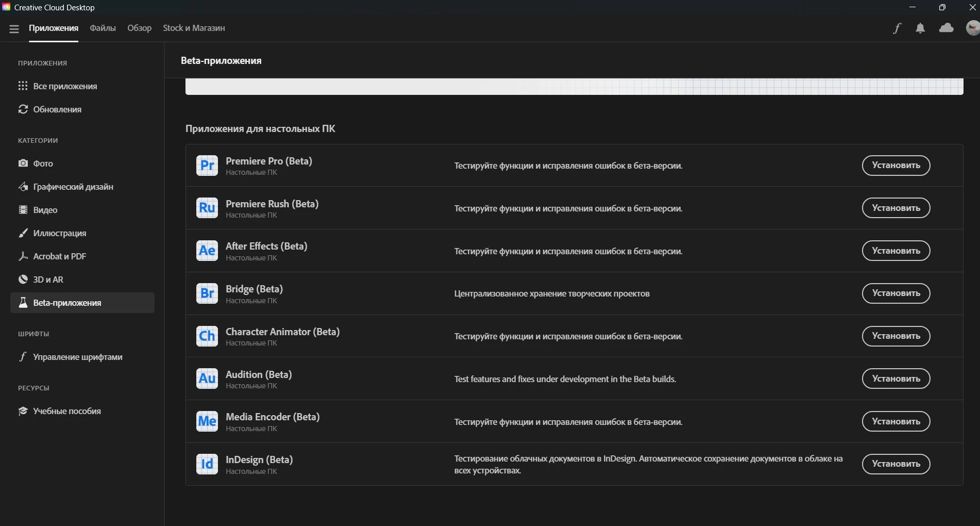Viewport: 980px width, 526px height.
Task: Switch to the Файлы tab
Action: click(x=103, y=28)
